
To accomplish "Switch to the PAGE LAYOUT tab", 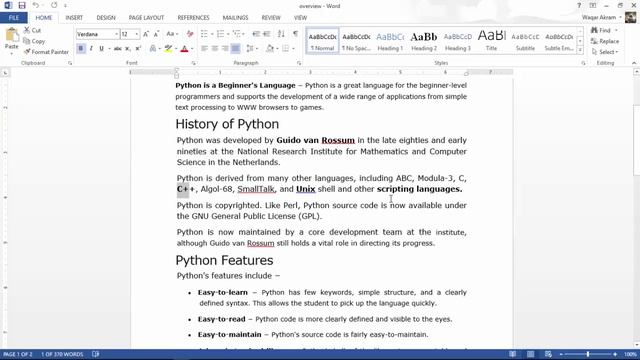I will coord(146,18).
